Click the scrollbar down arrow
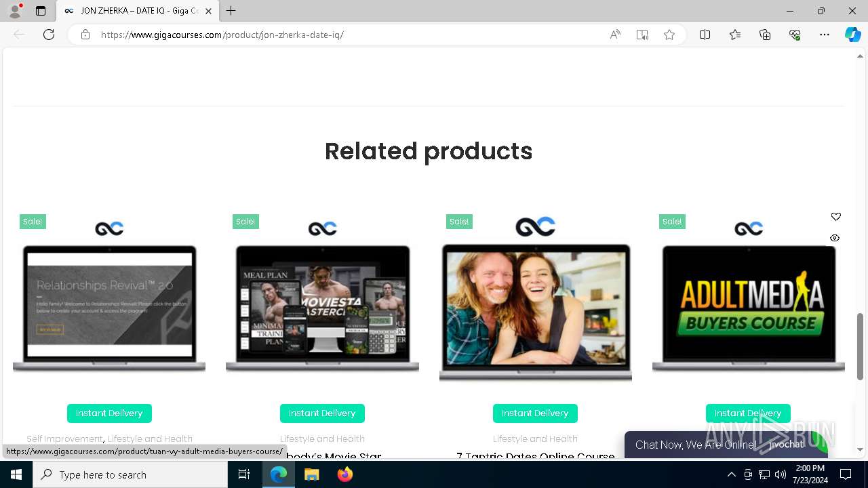 pos(860,449)
